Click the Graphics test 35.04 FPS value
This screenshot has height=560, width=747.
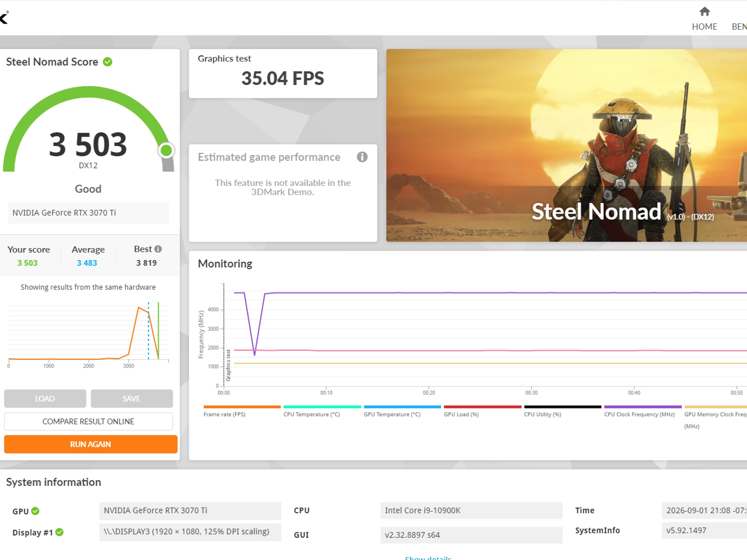(x=283, y=78)
